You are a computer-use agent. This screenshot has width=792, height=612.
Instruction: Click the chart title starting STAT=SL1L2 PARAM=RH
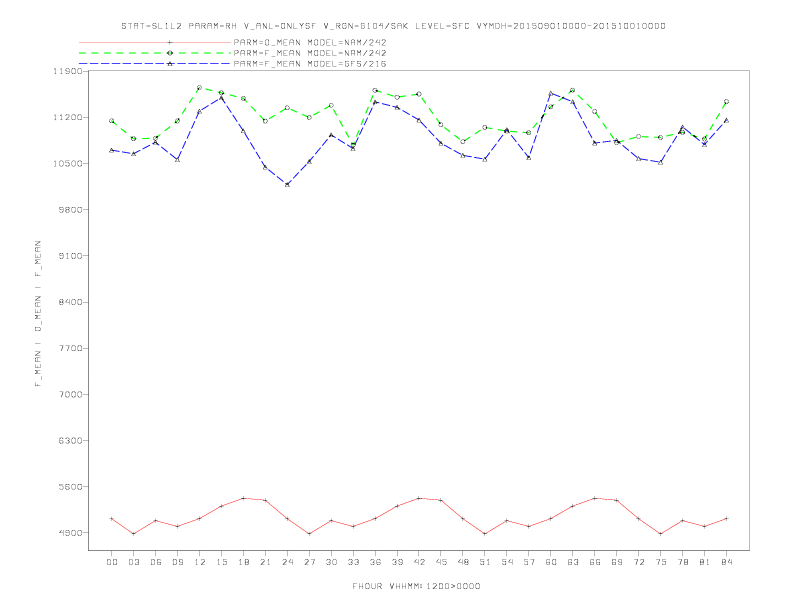tap(393, 26)
